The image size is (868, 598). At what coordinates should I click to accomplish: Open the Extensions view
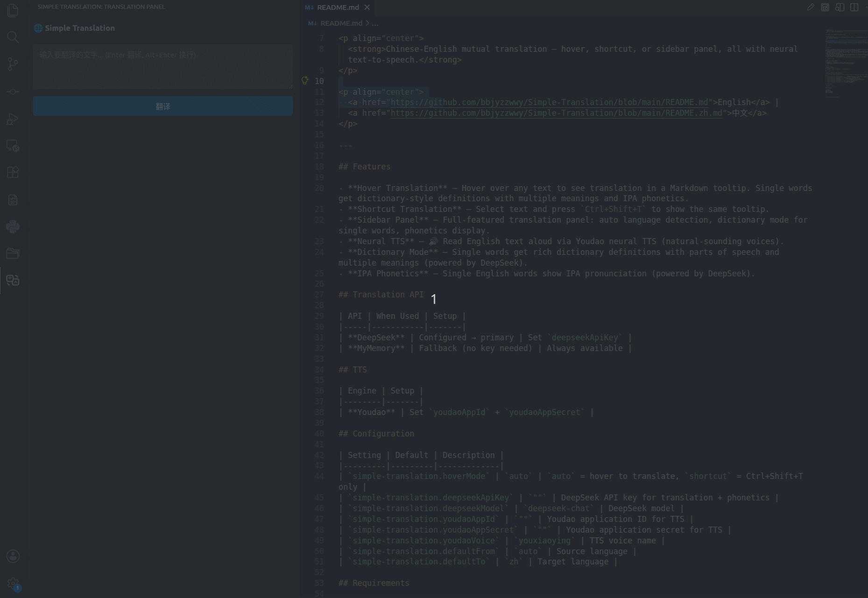click(x=13, y=172)
